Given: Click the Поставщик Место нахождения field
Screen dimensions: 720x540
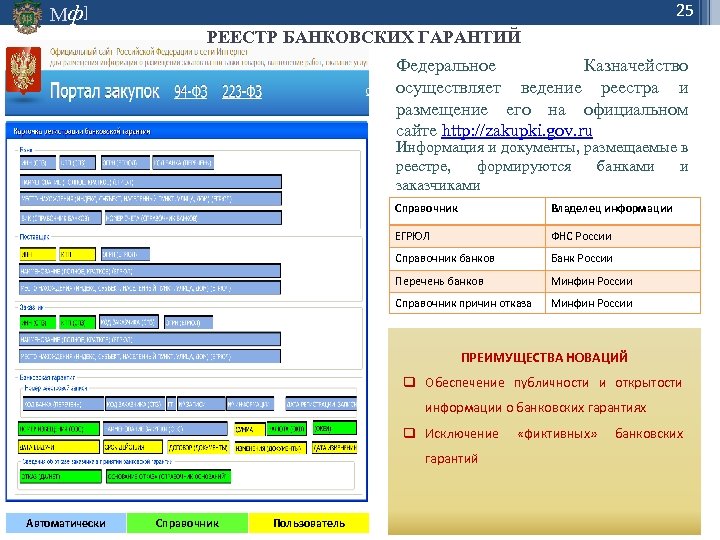Looking at the screenshot, I should [150, 288].
